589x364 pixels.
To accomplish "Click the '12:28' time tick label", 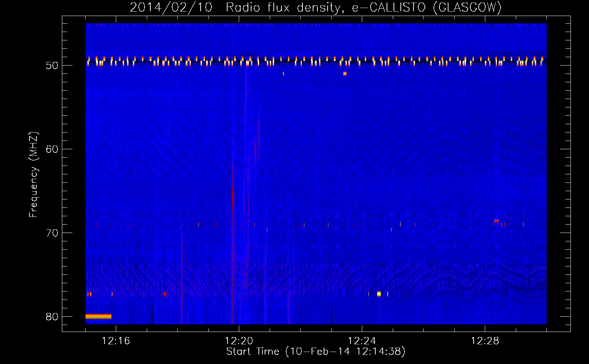I will pyautogui.click(x=485, y=341).
